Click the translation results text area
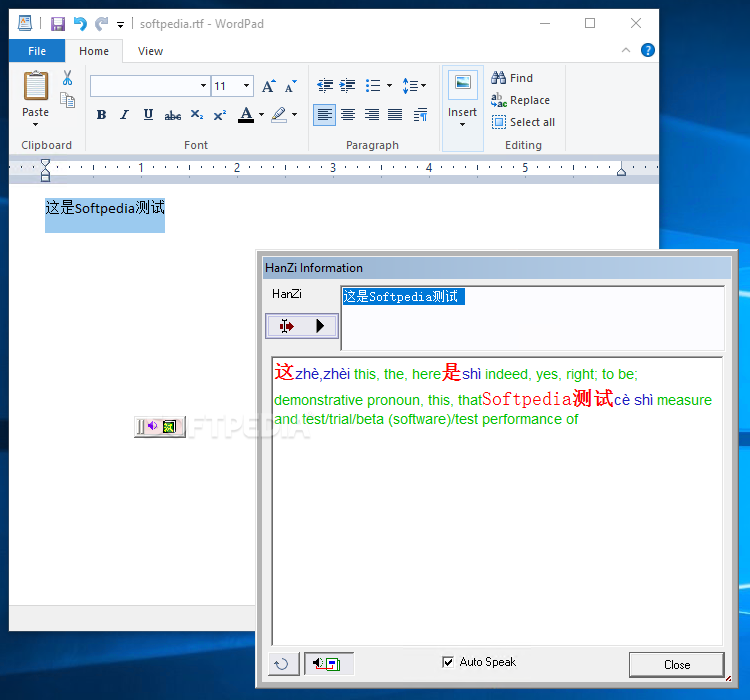 [x=497, y=501]
